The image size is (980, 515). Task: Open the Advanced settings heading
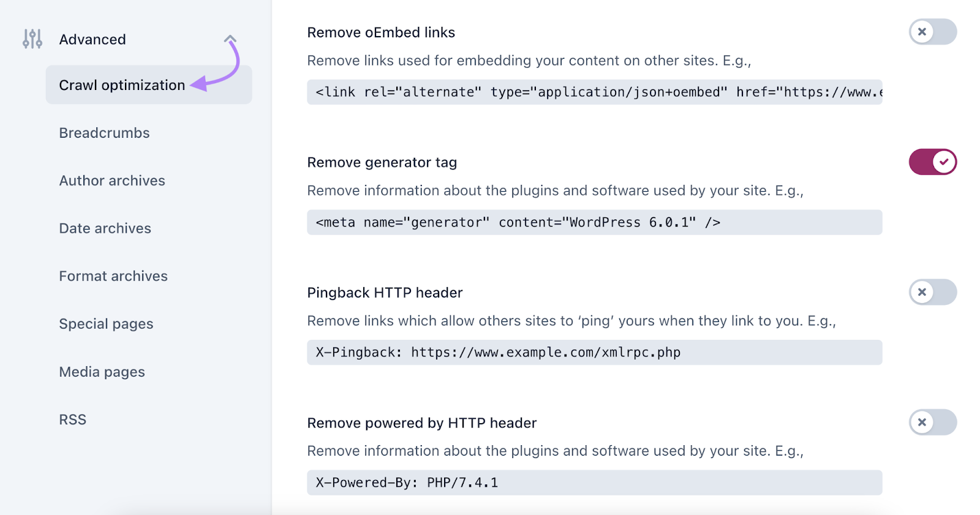click(x=92, y=39)
